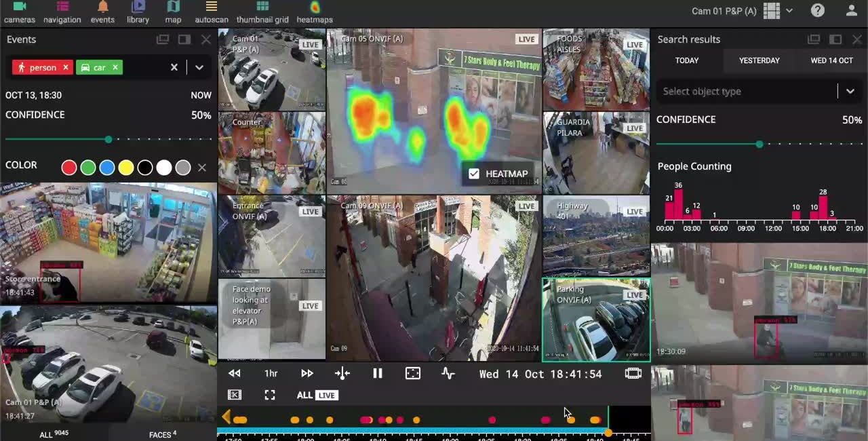The image size is (868, 441).
Task: Toggle the activity graph on the playback bar
Action: pyautogui.click(x=448, y=373)
